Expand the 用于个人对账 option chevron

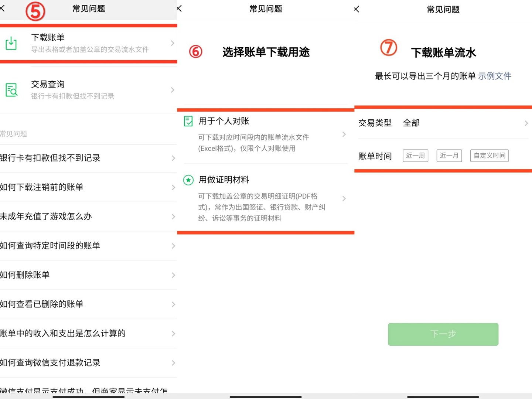[x=344, y=134]
